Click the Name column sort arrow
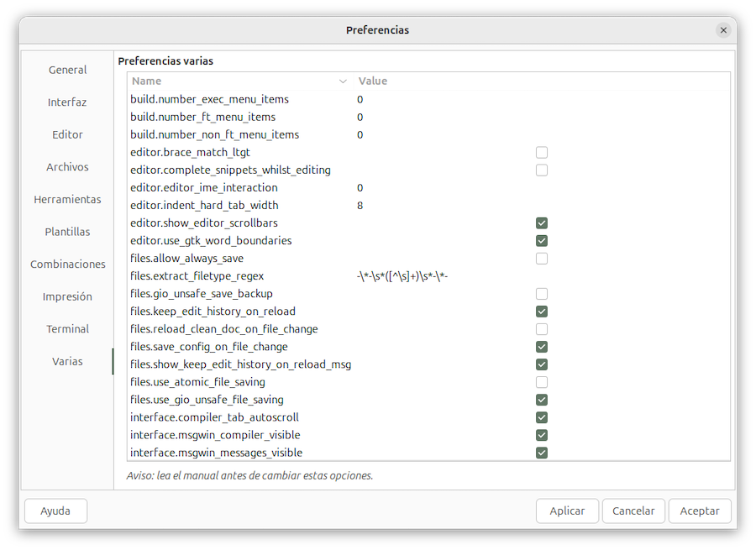This screenshot has height=550, width=756. point(343,81)
